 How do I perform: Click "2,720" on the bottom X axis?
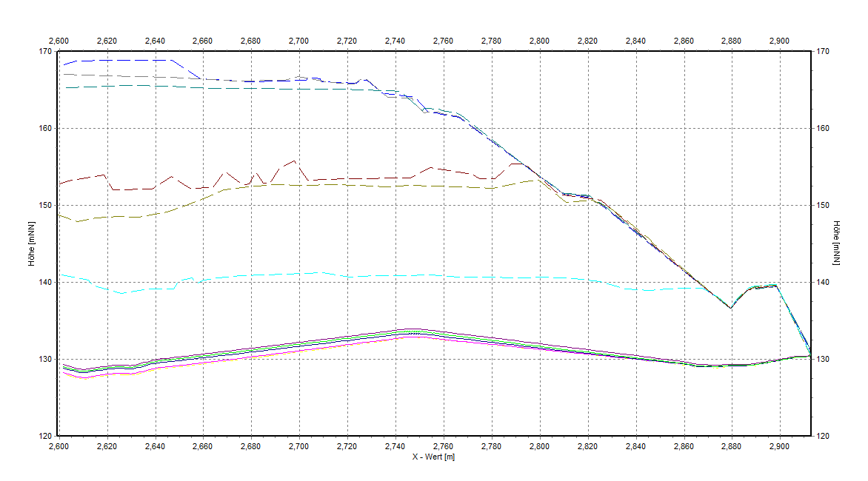(x=347, y=446)
